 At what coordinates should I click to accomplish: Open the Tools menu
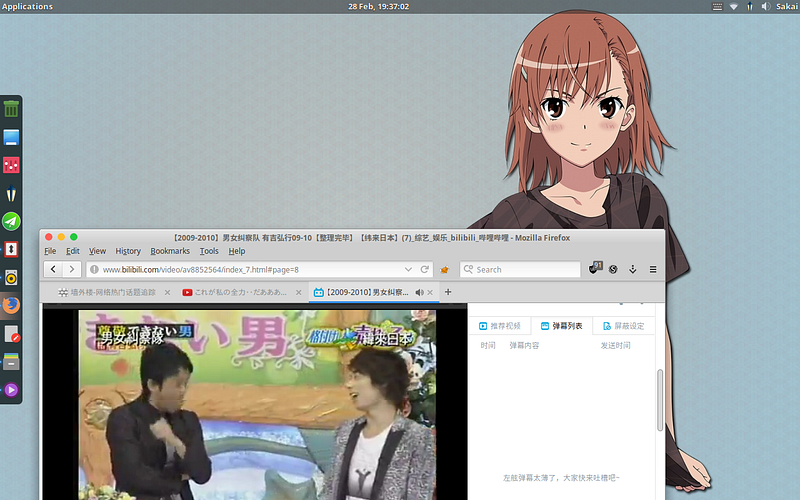tap(209, 251)
